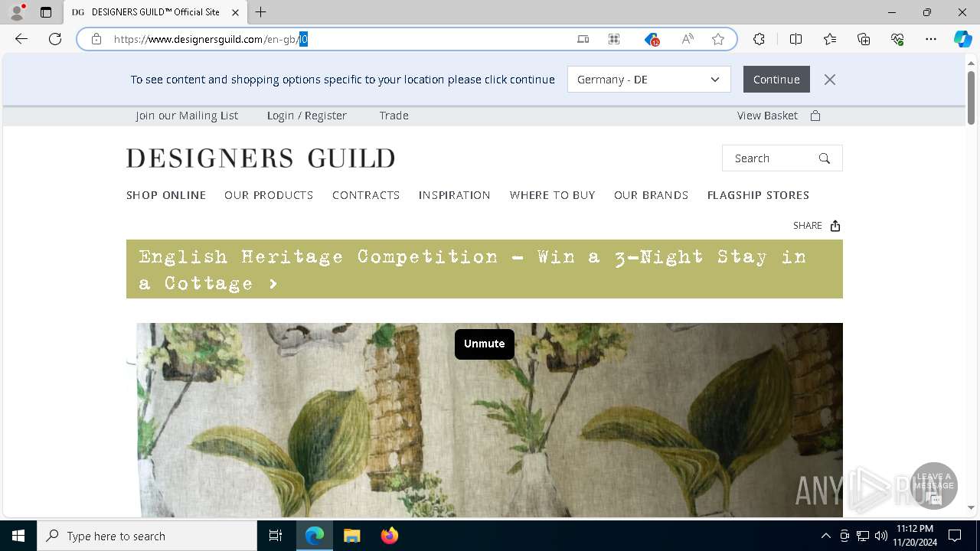Image resolution: width=980 pixels, height=551 pixels.
Task: Add page to favorites with star icon
Action: [718, 39]
